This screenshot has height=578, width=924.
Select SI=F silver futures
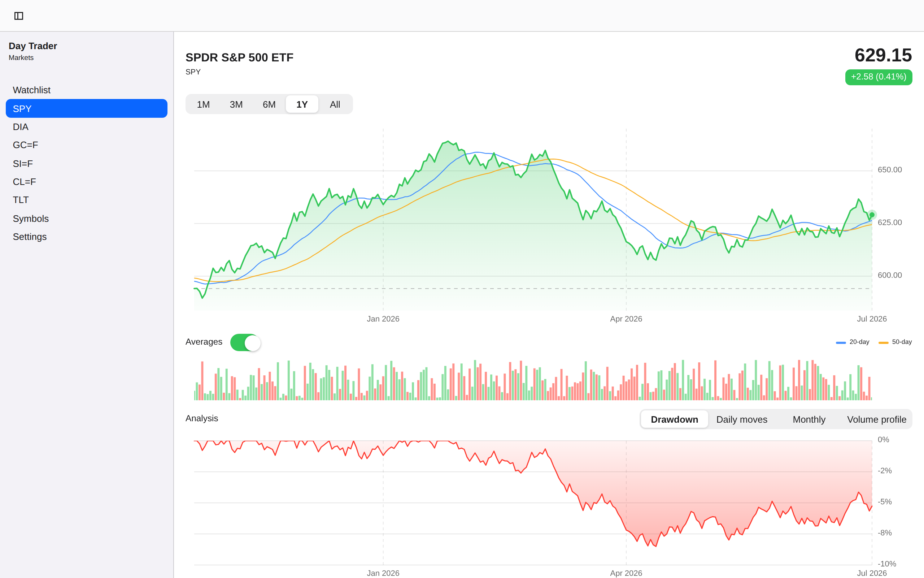[87, 164]
